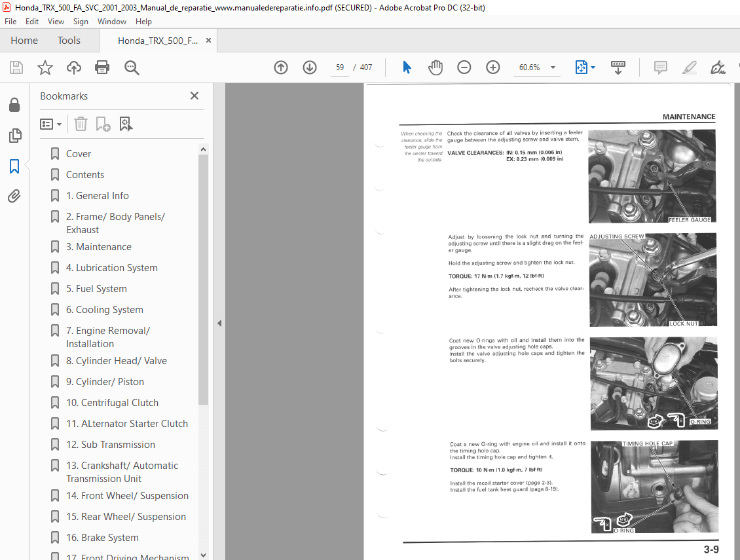Select the Hand pan tool
This screenshot has height=560, width=740.
[x=435, y=67]
